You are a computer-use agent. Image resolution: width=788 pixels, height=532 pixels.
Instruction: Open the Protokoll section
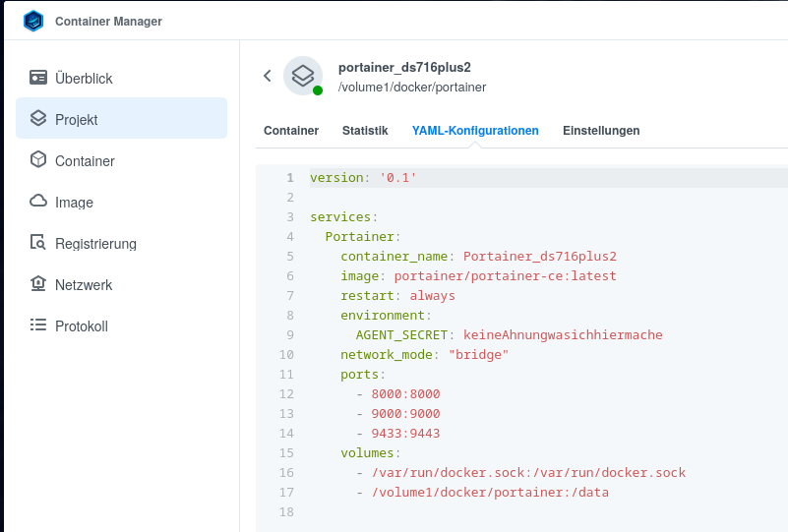pos(122,325)
